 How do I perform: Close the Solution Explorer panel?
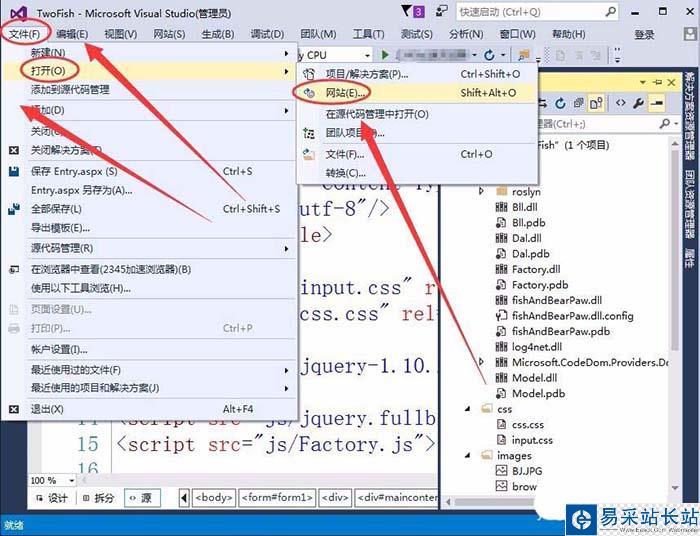(x=671, y=82)
